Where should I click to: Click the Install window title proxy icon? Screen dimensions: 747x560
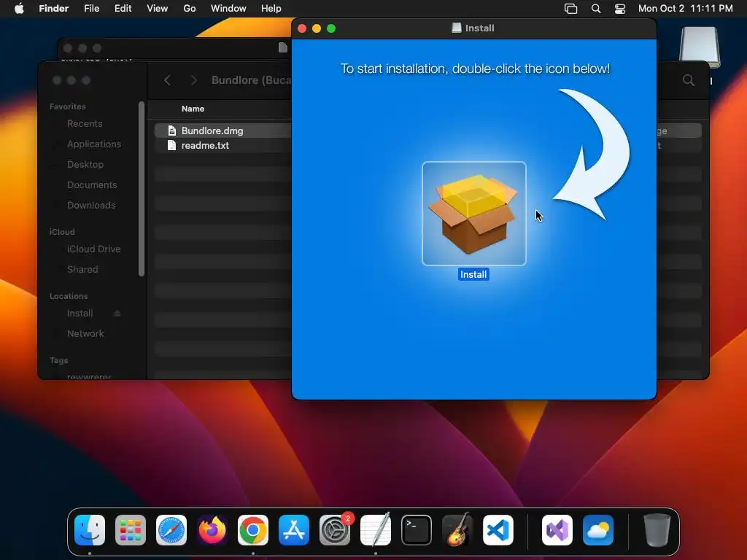457,28
